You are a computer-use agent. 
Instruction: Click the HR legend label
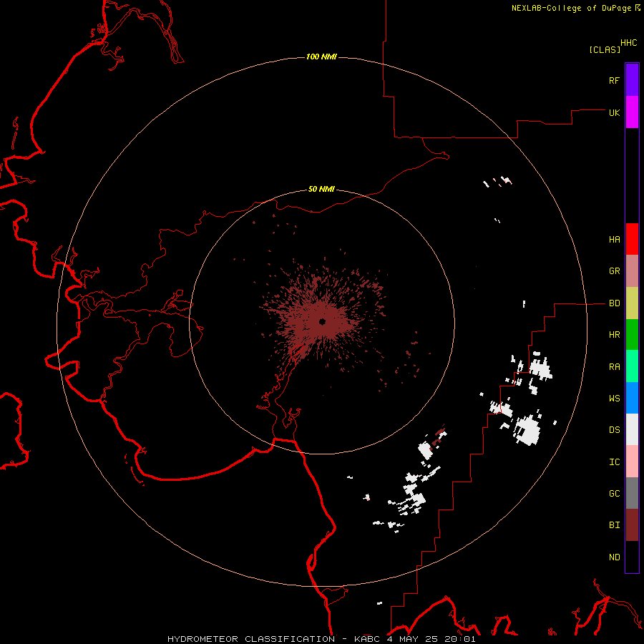tap(614, 335)
